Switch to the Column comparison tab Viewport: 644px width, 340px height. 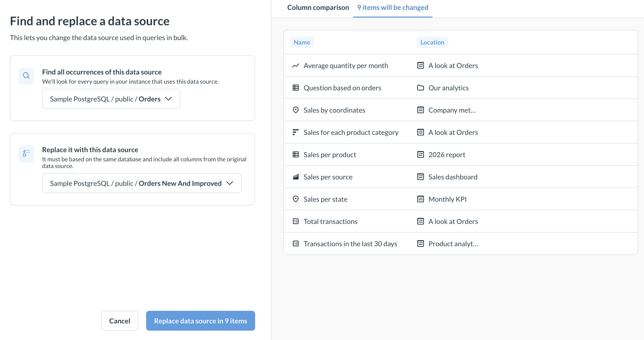318,7
